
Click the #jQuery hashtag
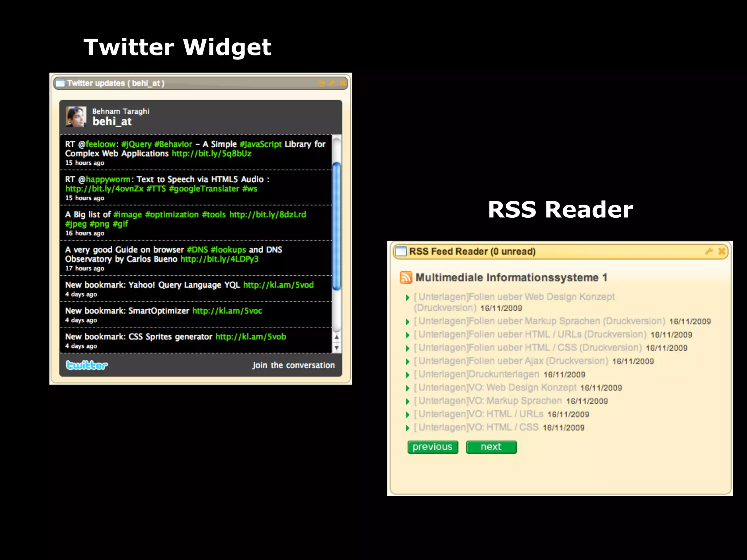coord(136,144)
